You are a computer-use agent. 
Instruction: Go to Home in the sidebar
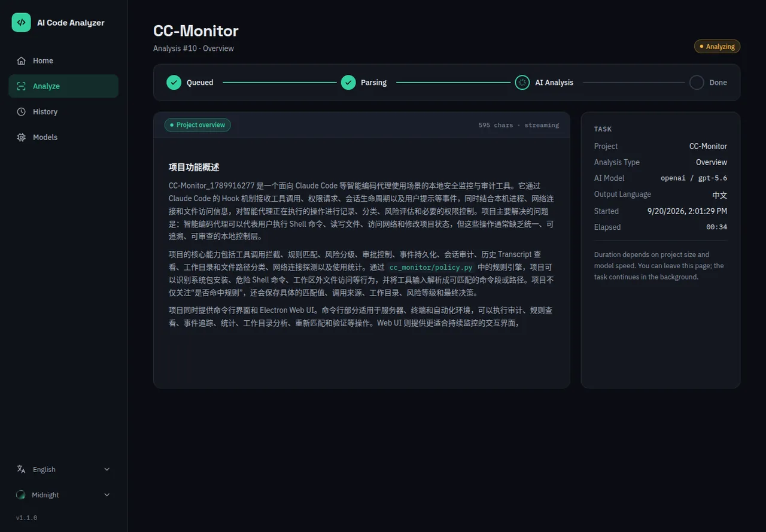63,60
